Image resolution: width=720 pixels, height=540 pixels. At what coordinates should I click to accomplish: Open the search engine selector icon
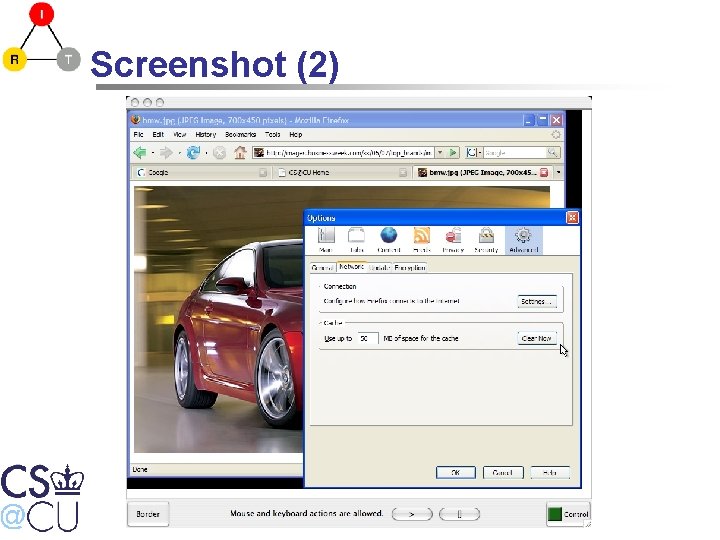[472, 152]
